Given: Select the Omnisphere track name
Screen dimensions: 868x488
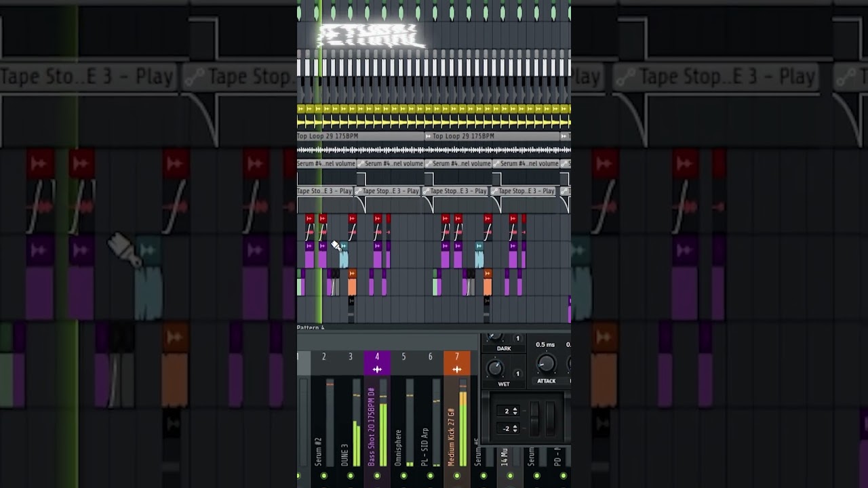Looking at the screenshot, I should (398, 447).
